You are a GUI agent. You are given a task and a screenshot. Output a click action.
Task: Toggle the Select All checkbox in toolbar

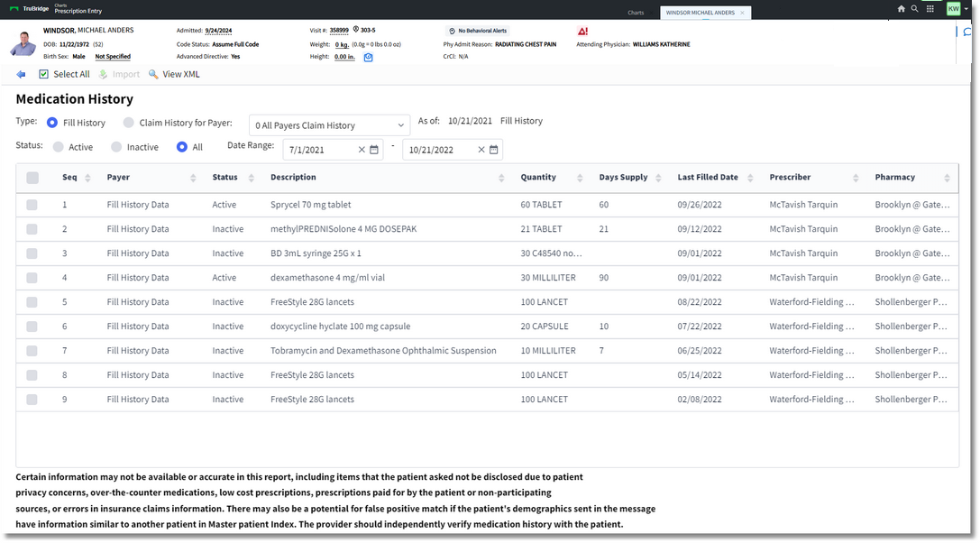[x=44, y=74]
